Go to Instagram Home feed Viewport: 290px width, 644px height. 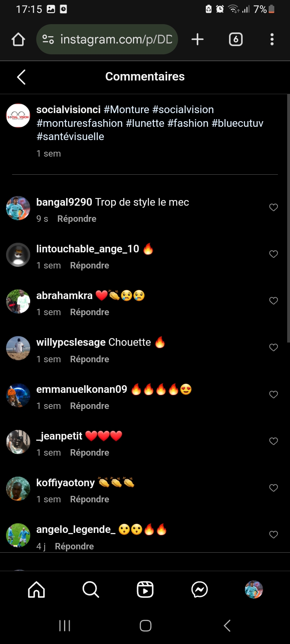coord(36,590)
